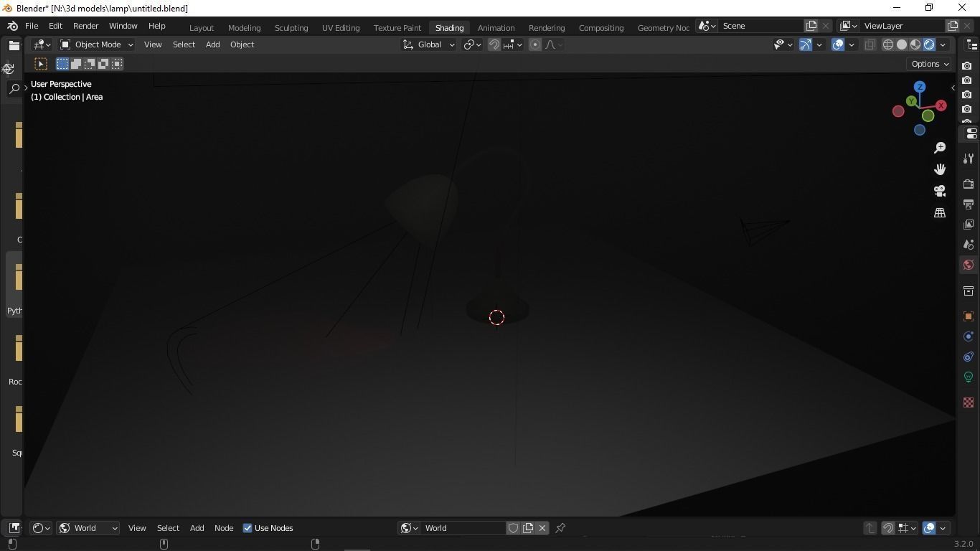Open the viewport shading options dropdown
Image resolution: width=980 pixels, height=551 pixels.
(943, 44)
